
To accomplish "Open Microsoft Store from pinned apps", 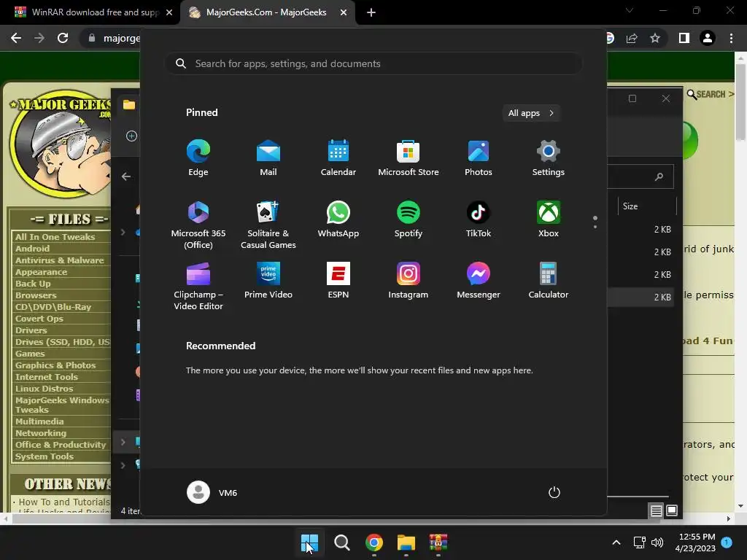I will 409,157.
